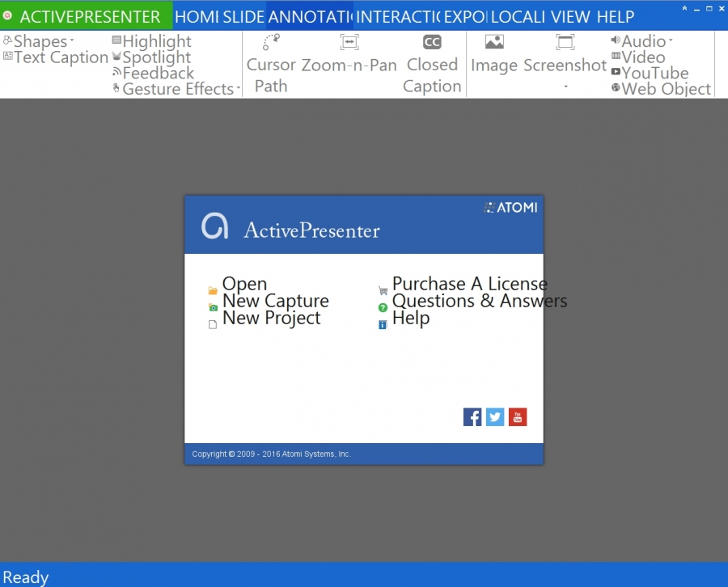Image resolution: width=728 pixels, height=587 pixels.
Task: Switch to the HOME ribbon tab
Action: [x=197, y=17]
